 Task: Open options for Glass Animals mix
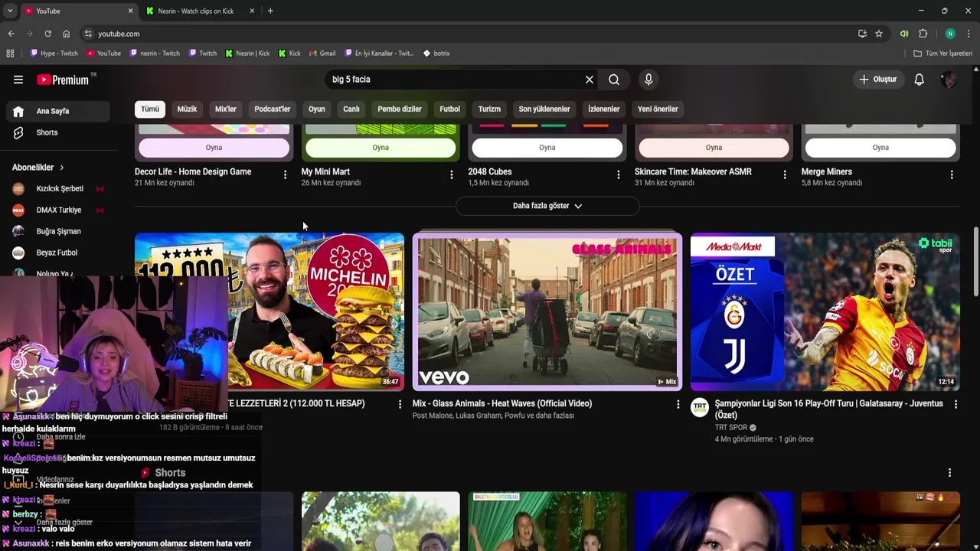click(678, 404)
